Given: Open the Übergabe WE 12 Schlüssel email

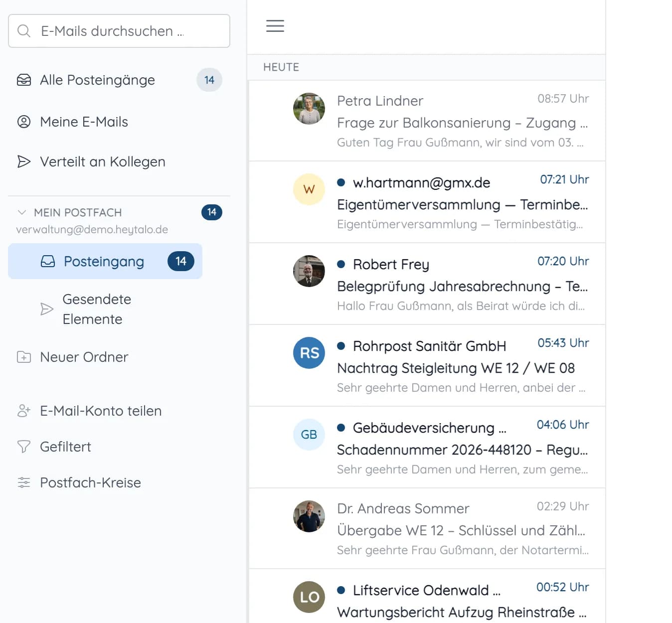Looking at the screenshot, I should point(427,529).
